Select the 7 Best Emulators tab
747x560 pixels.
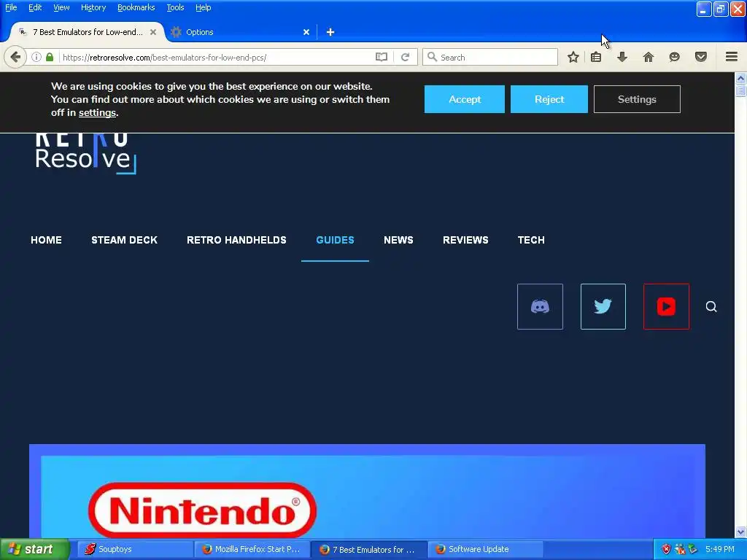tap(88, 32)
